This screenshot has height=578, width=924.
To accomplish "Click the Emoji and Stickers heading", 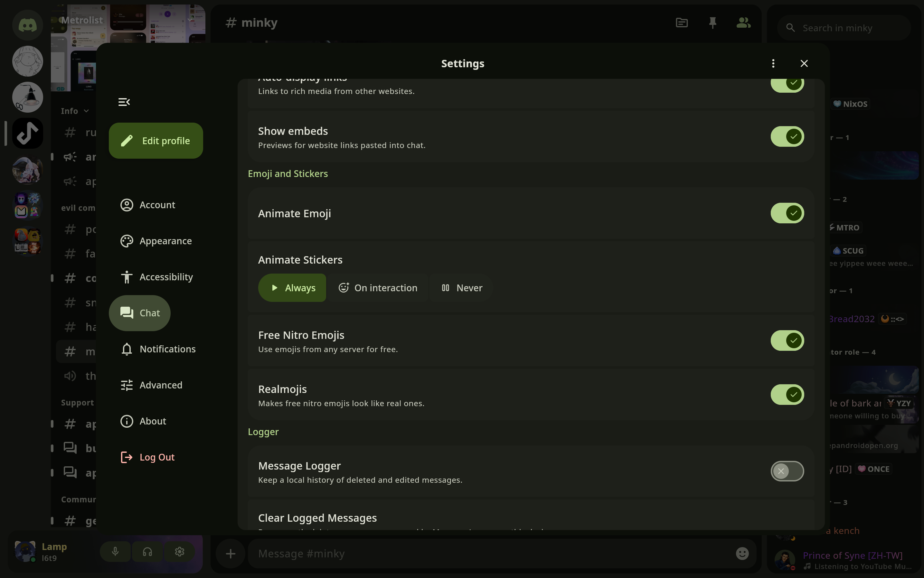I will (x=288, y=173).
